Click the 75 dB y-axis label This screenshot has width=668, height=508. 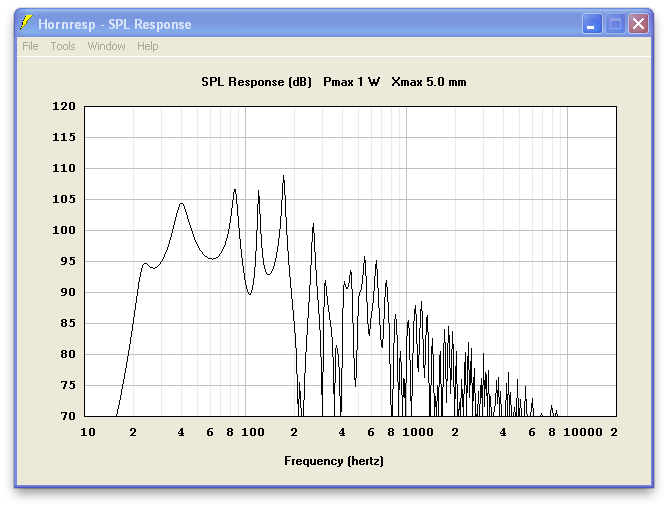pos(68,385)
